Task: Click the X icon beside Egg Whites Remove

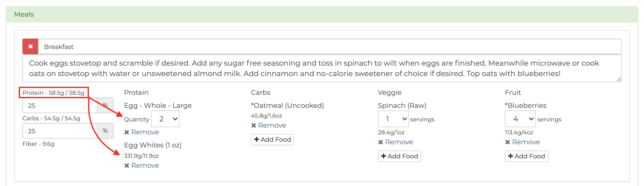Action: 127,166
